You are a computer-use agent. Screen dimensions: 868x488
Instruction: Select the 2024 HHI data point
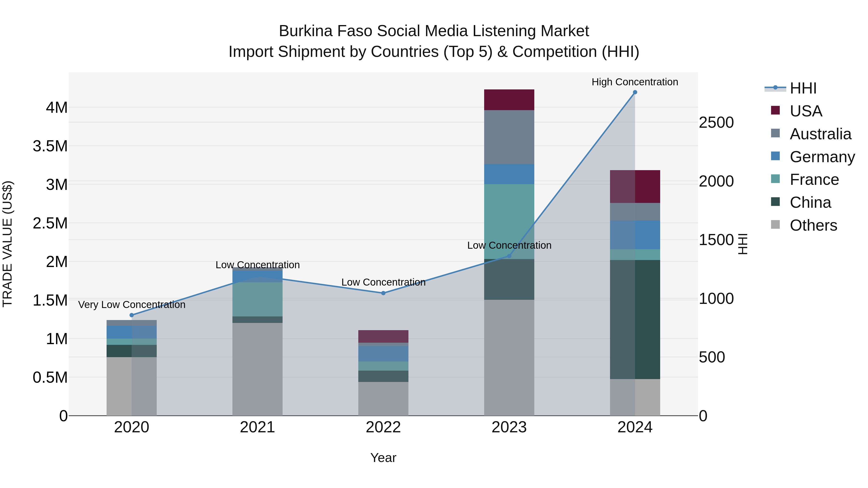point(635,92)
